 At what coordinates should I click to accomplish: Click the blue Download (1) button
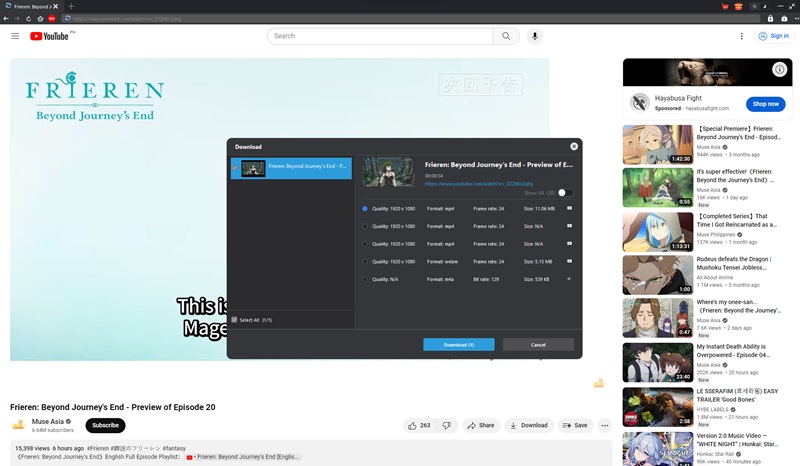coord(459,345)
